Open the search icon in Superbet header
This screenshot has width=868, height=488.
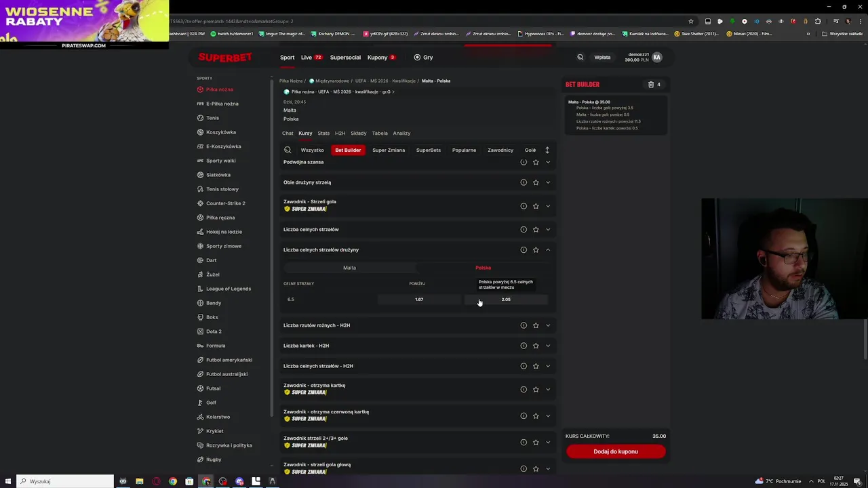[580, 58]
